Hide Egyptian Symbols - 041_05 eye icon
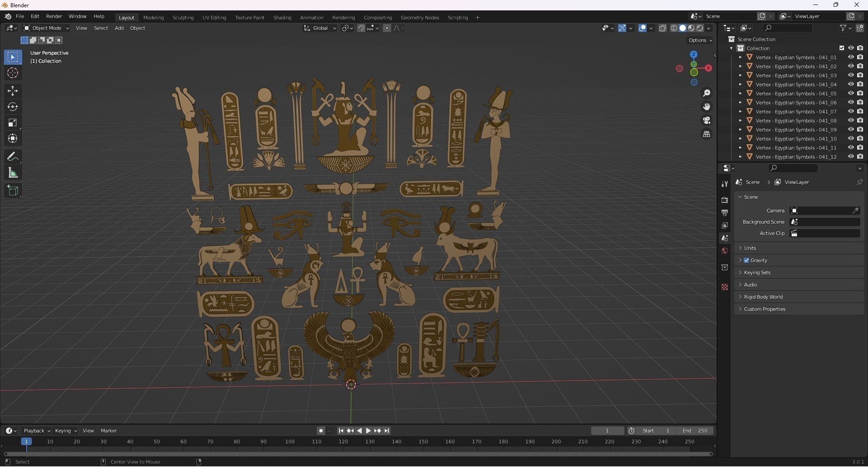Screen dimensions: 868x470 coord(851,94)
